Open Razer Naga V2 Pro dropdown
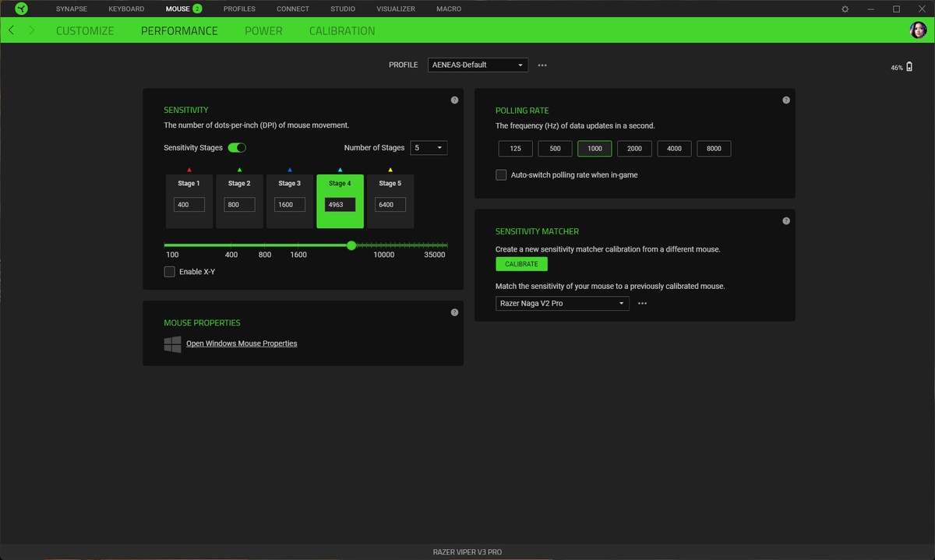This screenshot has width=935, height=560. coord(563,304)
